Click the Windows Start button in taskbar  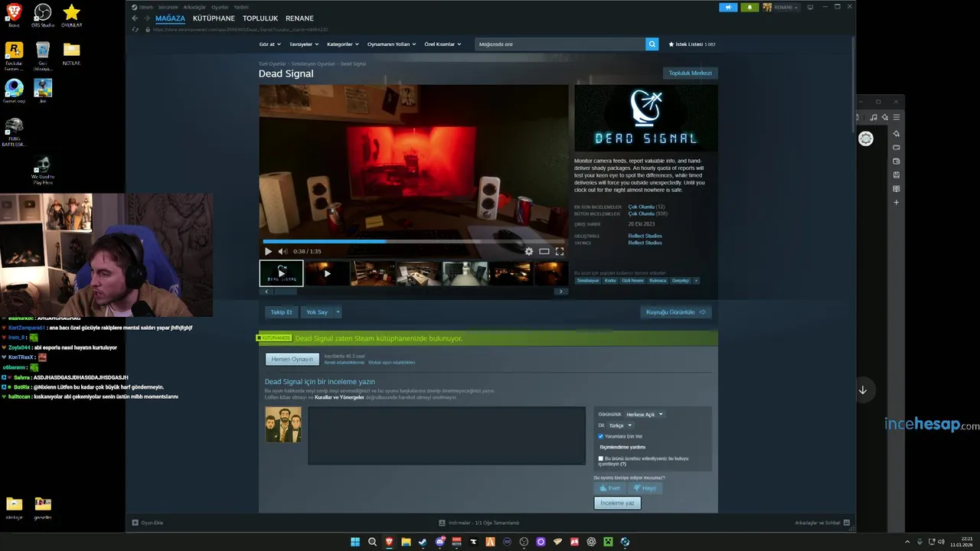click(x=355, y=542)
